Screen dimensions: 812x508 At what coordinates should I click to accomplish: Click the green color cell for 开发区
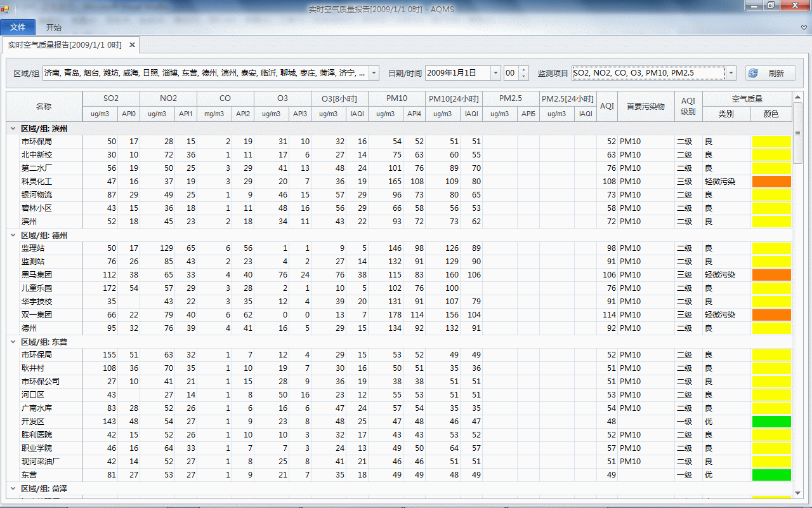771,422
